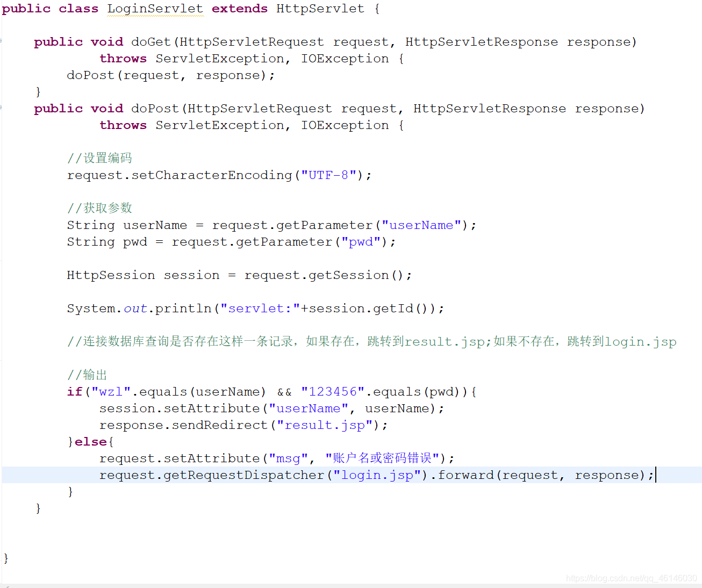Click the doPost method name in its declaration

(x=155, y=109)
